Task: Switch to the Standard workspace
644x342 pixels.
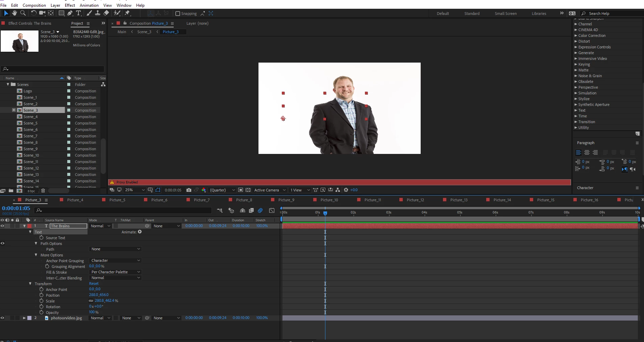Action: [x=472, y=14]
